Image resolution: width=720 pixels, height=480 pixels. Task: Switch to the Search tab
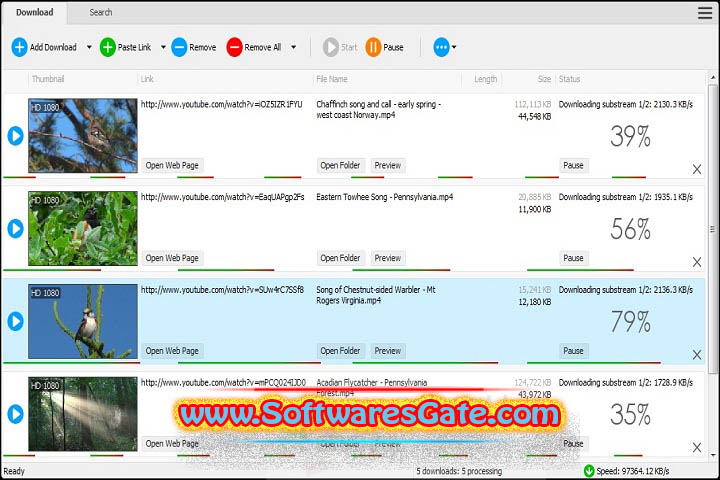point(101,12)
